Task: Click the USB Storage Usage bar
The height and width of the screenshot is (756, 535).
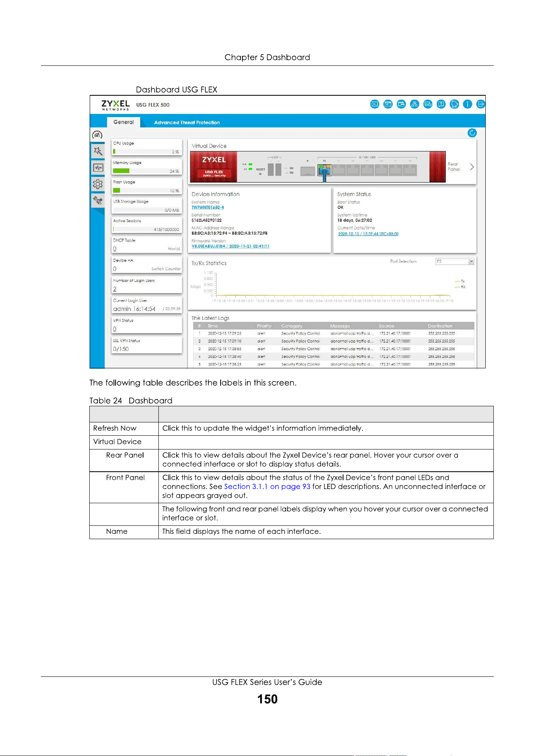Action: [146, 210]
